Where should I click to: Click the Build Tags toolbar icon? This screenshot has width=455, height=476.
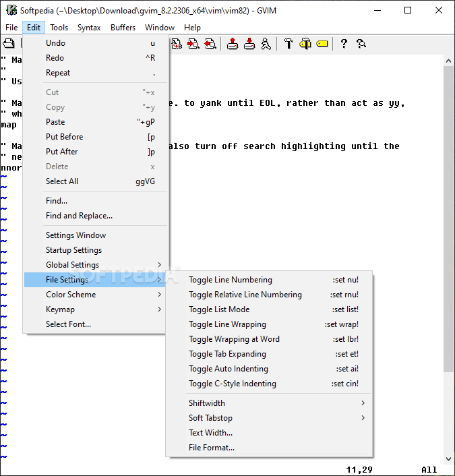point(305,44)
